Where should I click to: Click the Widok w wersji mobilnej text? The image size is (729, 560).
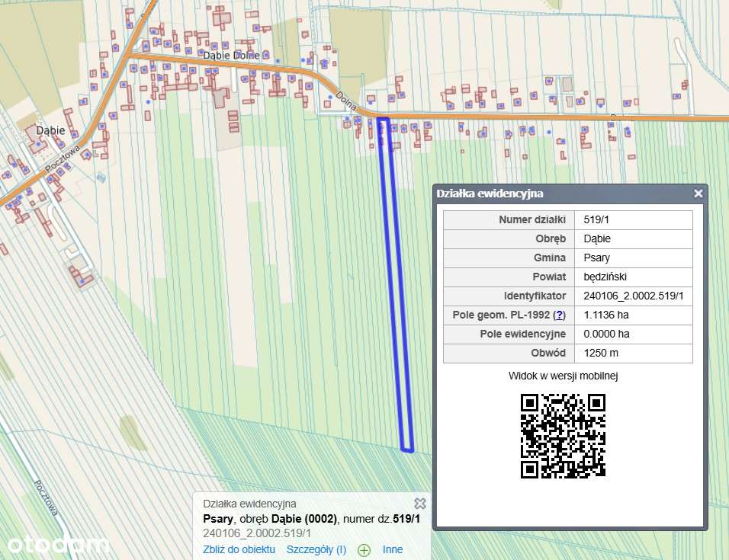563,376
